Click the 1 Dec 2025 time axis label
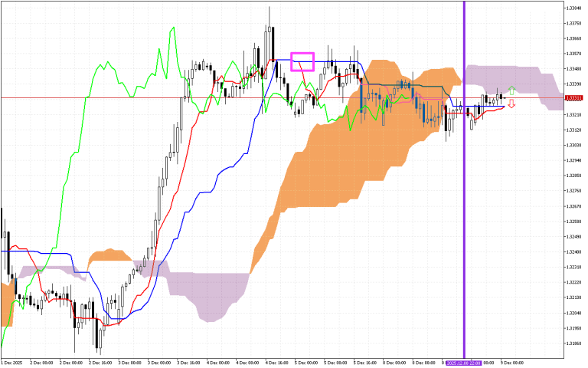 11,363
